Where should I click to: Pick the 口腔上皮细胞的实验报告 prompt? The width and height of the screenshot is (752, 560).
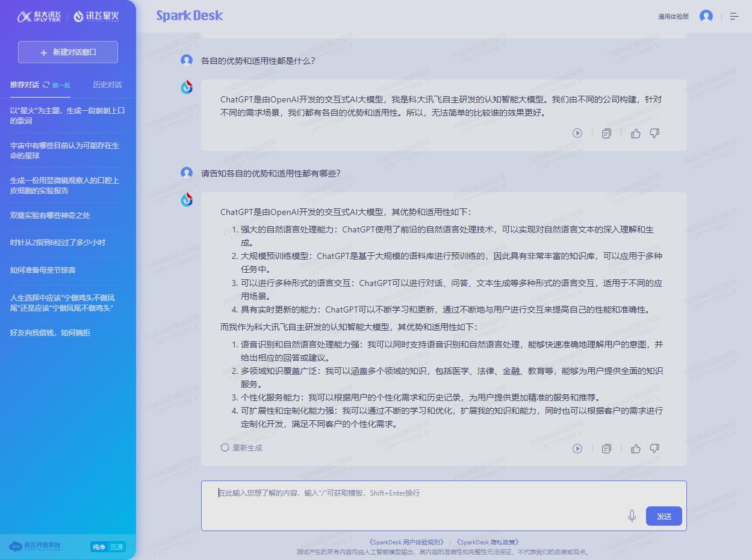click(x=68, y=185)
